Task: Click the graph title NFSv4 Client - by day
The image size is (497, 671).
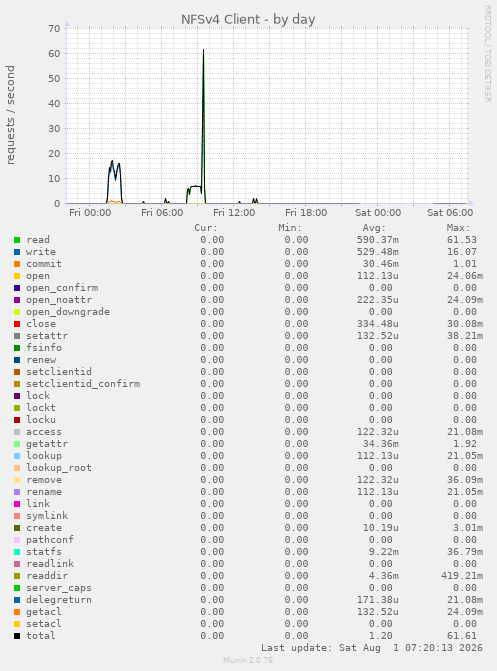Action: pyautogui.click(x=248, y=20)
